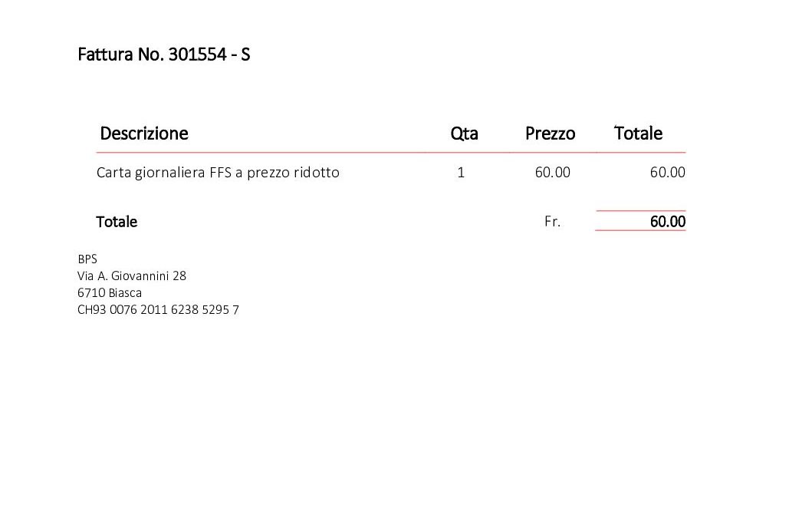Click the bold 'Totale' row label
812x518 pixels.
(117, 222)
